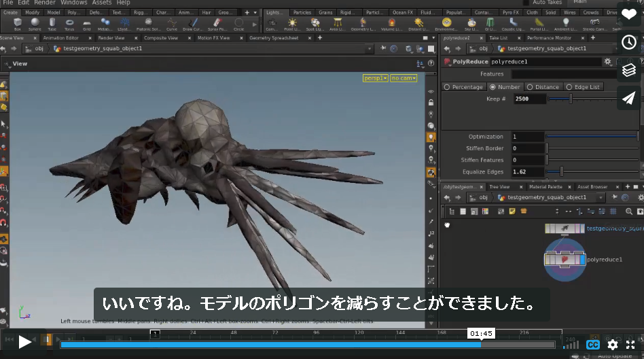Share video via paper plane icon
The height and width of the screenshot is (359, 644).
pos(629,99)
